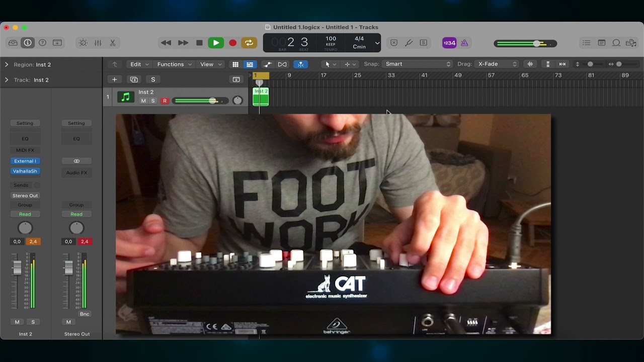Open the Library panel
This screenshot has height=362, width=644.
[x=13, y=43]
